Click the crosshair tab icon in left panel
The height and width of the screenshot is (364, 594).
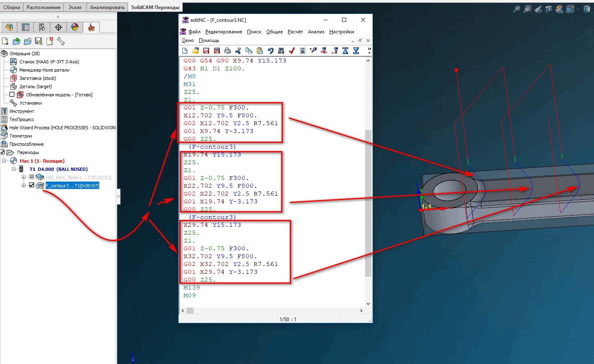(x=58, y=27)
